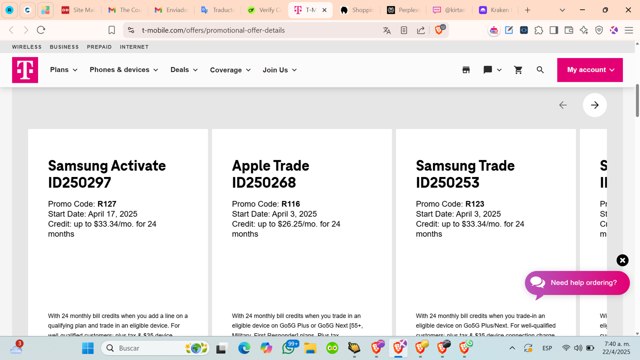The height and width of the screenshot is (360, 640).
Task: Expand the Phones & devices menu
Action: (124, 70)
